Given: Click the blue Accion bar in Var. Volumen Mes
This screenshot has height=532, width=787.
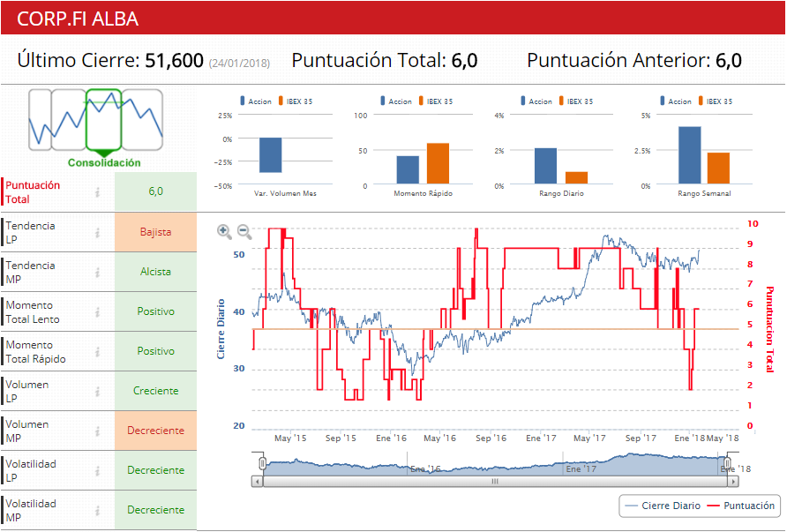Looking at the screenshot, I should (271, 155).
